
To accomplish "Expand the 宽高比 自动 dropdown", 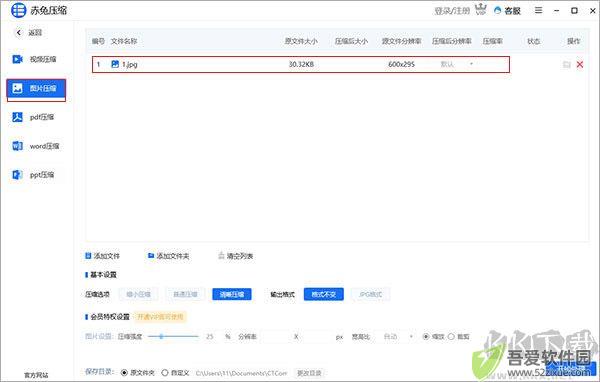I will (398, 336).
